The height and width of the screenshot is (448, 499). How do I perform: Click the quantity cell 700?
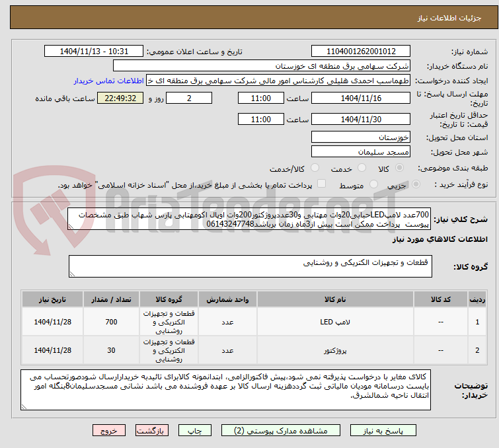click(111, 322)
